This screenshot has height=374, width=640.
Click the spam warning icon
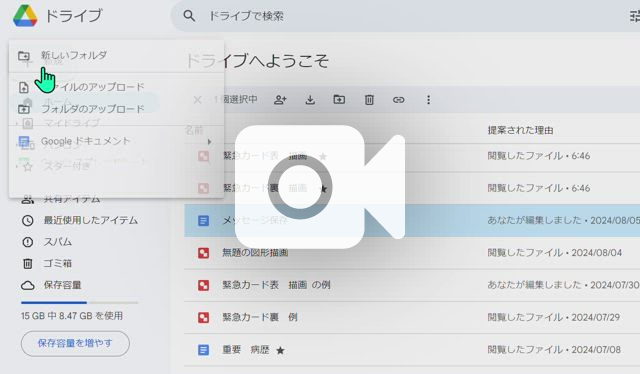(27, 242)
